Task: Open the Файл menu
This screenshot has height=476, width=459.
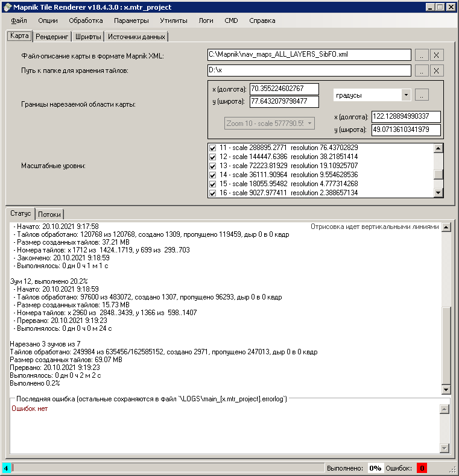Action: click(x=19, y=20)
